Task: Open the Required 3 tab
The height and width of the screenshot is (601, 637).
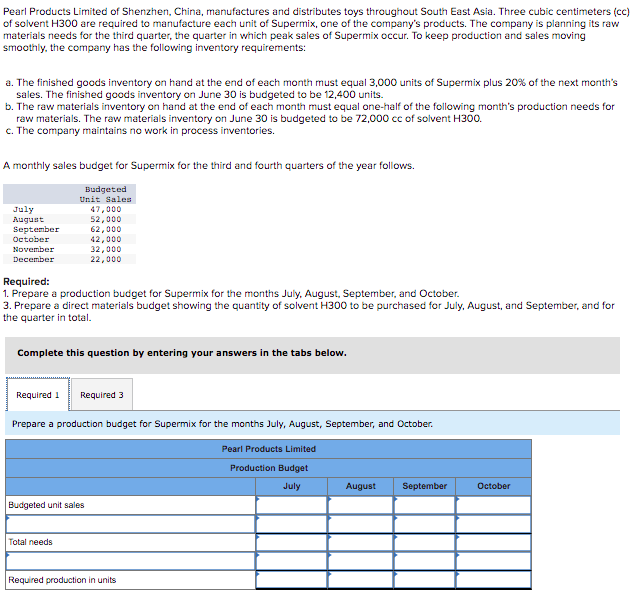Action: (102, 395)
